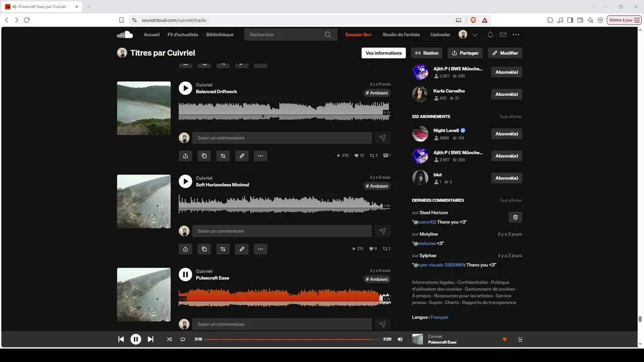The height and width of the screenshot is (362, 644).
Task: Change language via the Français link
Action: [439, 317]
